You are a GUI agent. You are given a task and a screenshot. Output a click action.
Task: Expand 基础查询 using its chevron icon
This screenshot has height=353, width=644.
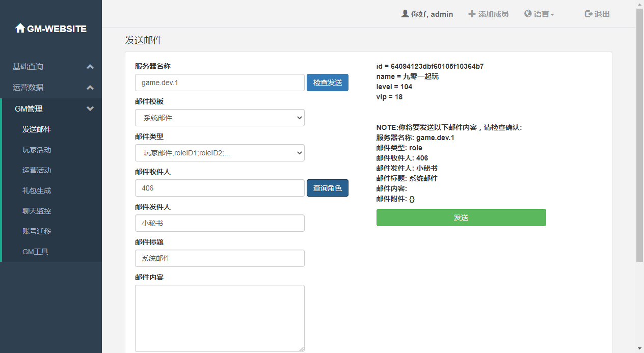tap(90, 67)
